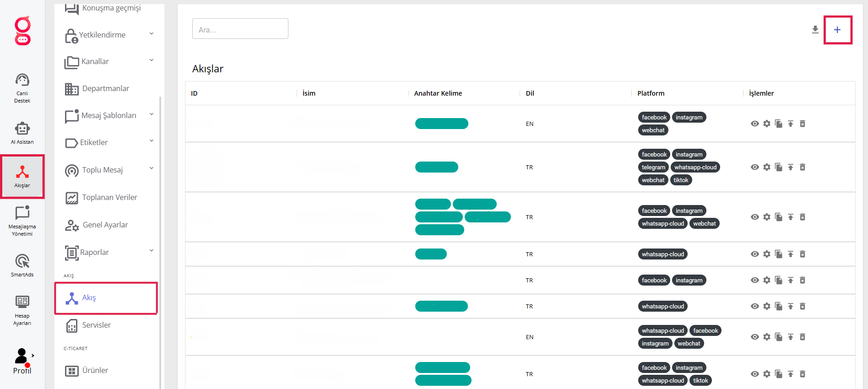Click the download icon beside plus button
The width and height of the screenshot is (868, 389).
pos(815,30)
